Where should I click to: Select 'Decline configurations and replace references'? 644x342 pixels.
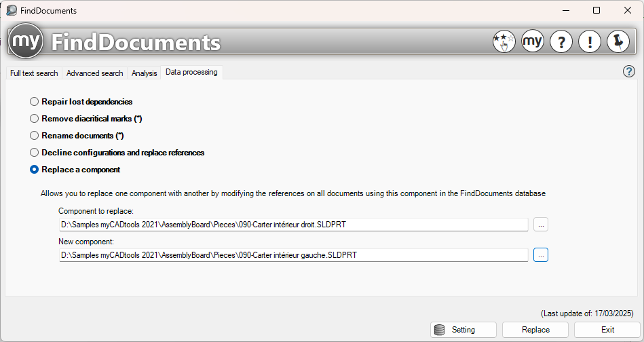tap(35, 153)
